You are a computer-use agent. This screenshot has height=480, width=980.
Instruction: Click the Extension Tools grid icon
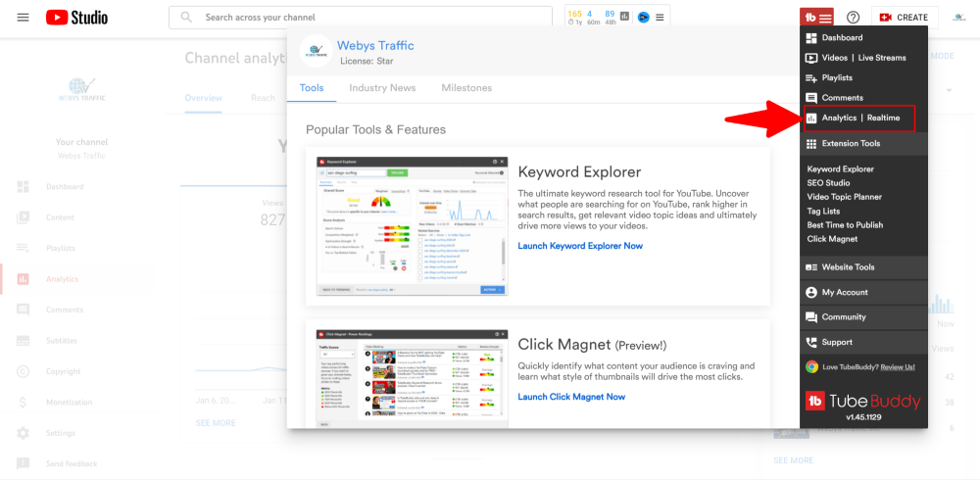click(811, 144)
